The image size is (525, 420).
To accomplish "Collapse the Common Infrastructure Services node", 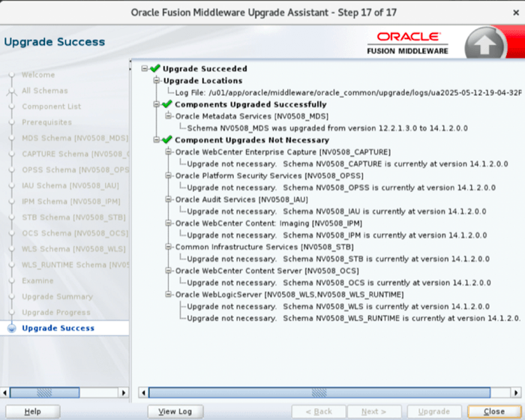I will coord(168,247).
